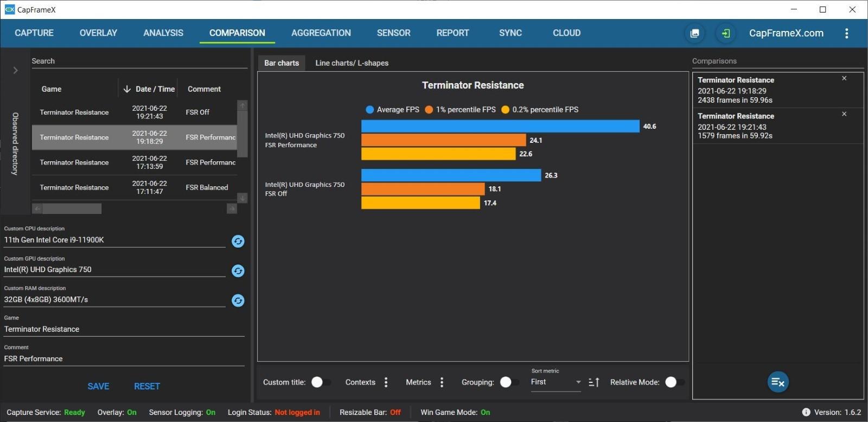This screenshot has height=422, width=868.
Task: Enable the Custom title toggle
Action: (x=321, y=382)
